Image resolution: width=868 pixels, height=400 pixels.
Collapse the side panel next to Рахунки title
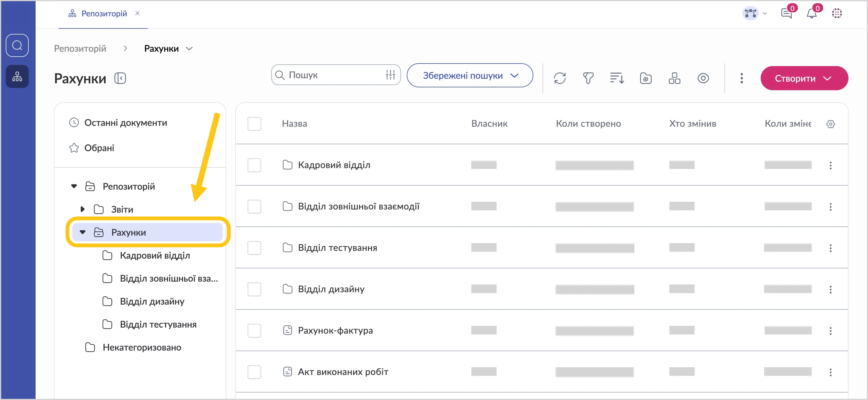120,78
